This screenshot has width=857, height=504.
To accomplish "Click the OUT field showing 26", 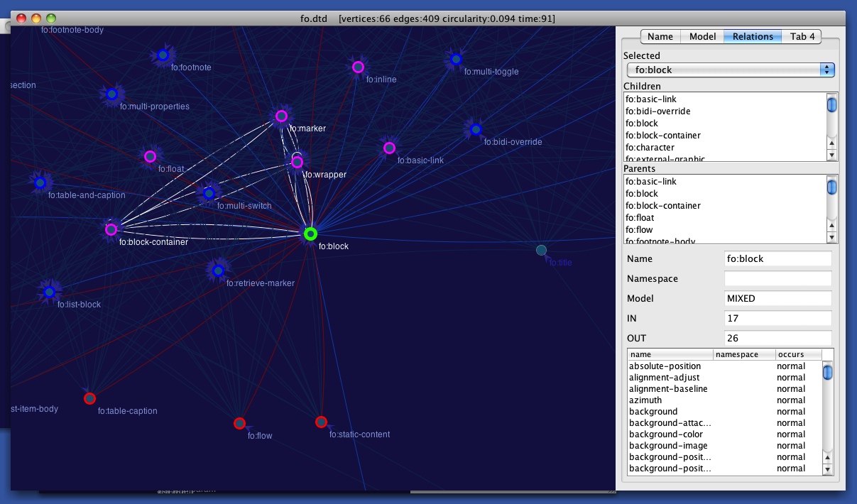I will click(777, 338).
